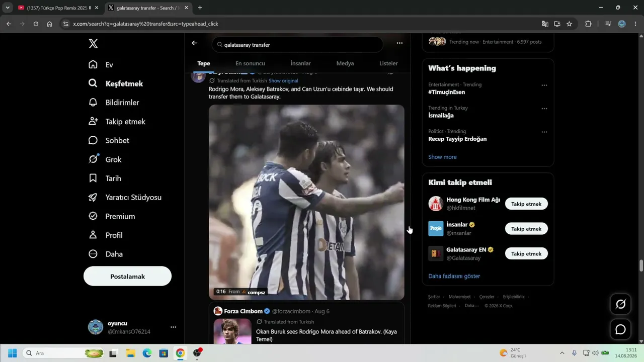Viewport: 644px width, 362px height.
Task: Play the football video in the post
Action: pyautogui.click(x=306, y=202)
